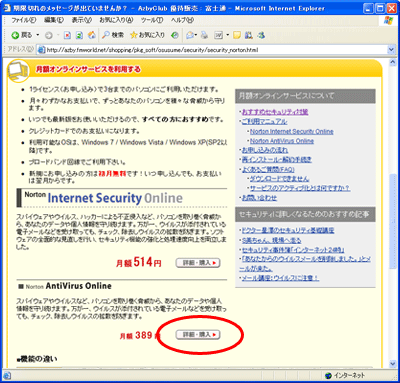Screen dimensions: 400x383
Task: Click the circled AntiVirus Online purchase button
Action: 198,335
